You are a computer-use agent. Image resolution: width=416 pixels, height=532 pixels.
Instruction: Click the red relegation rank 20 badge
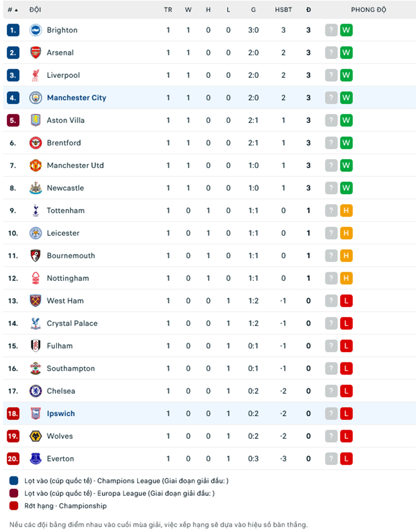click(13, 458)
